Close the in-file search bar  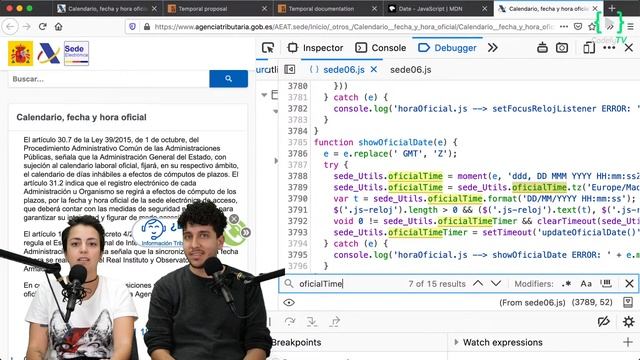point(629,284)
